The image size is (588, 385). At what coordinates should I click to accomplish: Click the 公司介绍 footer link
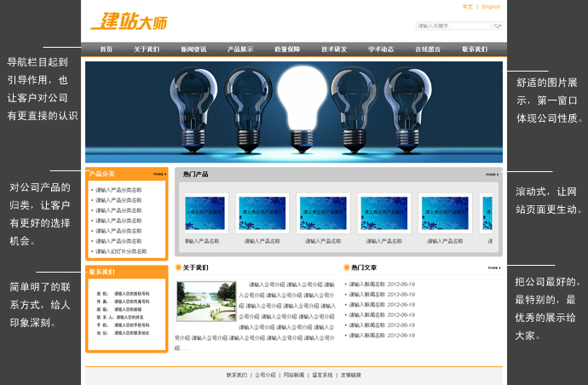pyautogui.click(x=265, y=375)
